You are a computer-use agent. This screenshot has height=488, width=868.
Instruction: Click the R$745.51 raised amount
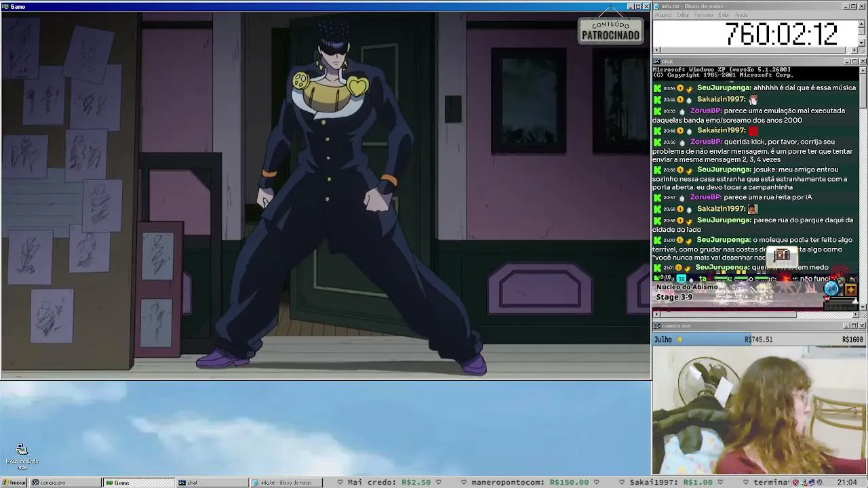758,340
